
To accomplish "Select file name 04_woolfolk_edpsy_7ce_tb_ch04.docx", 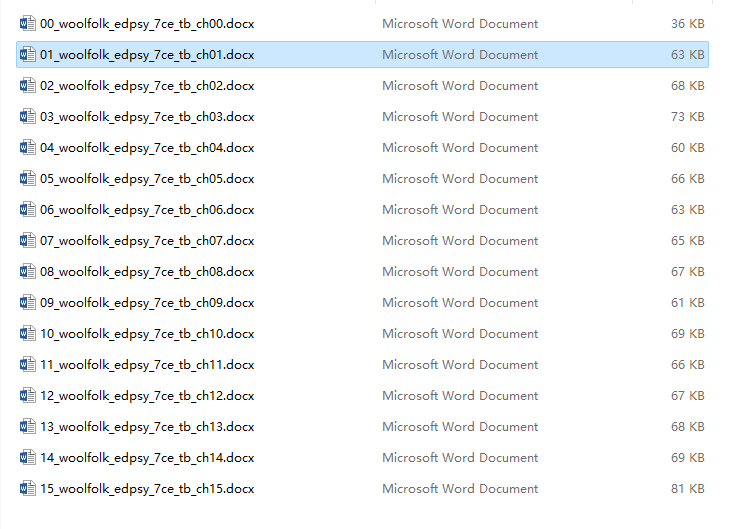I will point(147,148).
